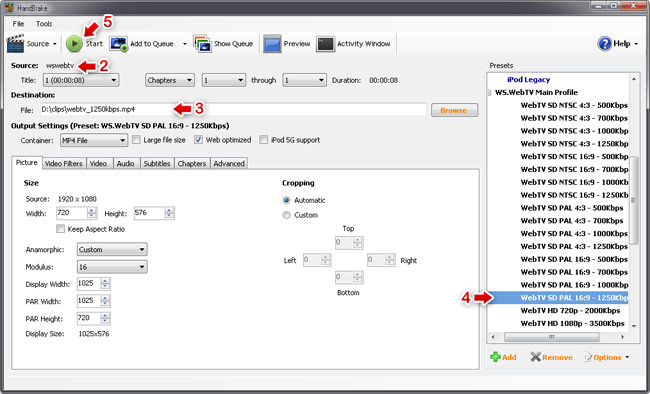Select preset WebTV SD PAL 4:3 - 1250Kbps

click(574, 246)
